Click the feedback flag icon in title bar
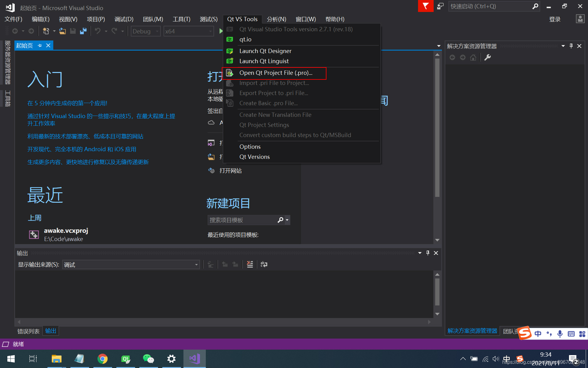This screenshot has height=368, width=588. (x=425, y=6)
